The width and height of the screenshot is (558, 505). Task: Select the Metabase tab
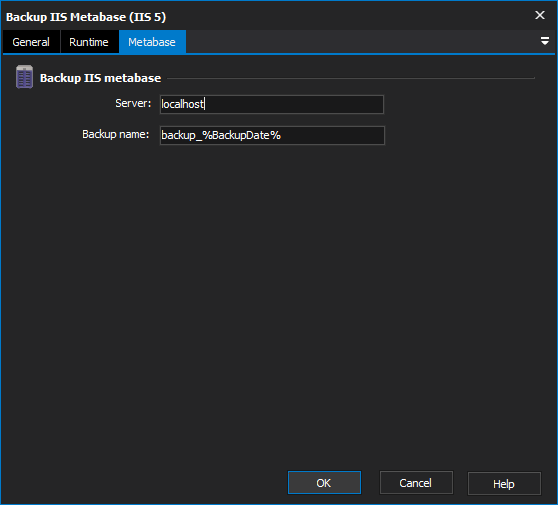[x=152, y=42]
